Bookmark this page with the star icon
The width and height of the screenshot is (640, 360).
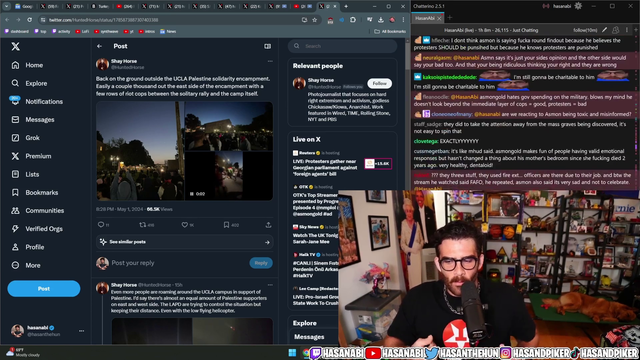tap(315, 20)
